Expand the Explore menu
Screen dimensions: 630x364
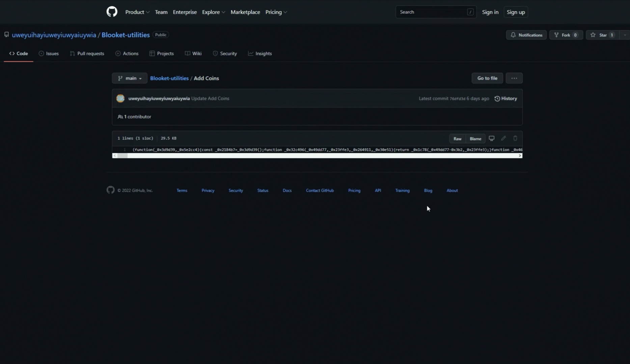click(x=213, y=12)
